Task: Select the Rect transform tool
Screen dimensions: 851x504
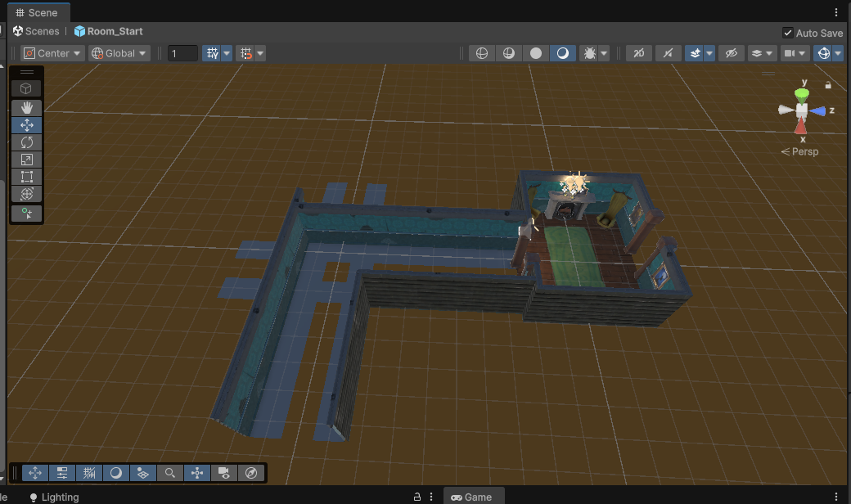Action: point(26,177)
